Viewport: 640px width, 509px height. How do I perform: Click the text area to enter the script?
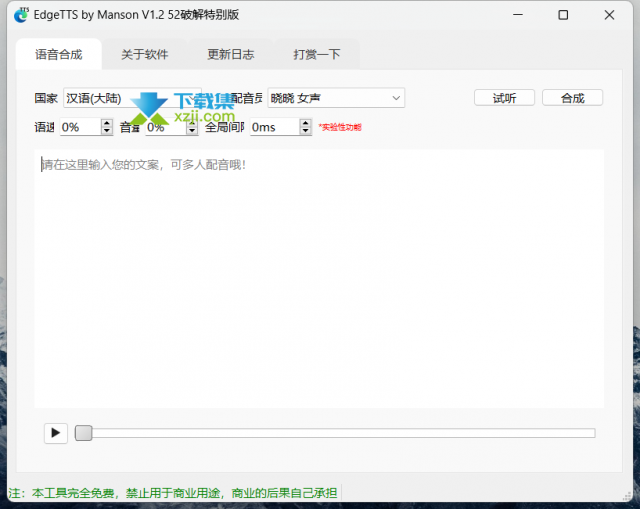[319, 278]
